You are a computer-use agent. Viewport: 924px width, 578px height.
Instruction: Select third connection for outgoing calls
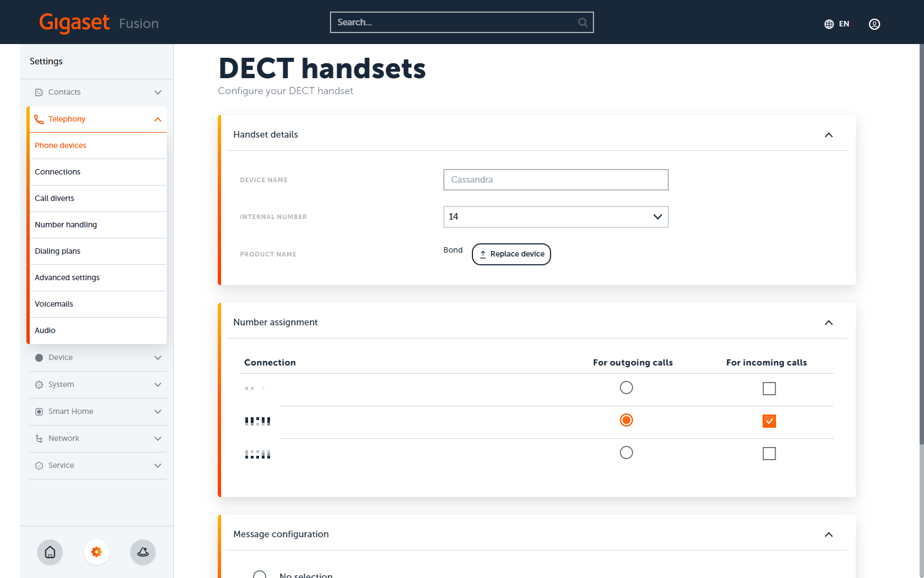pyautogui.click(x=626, y=452)
